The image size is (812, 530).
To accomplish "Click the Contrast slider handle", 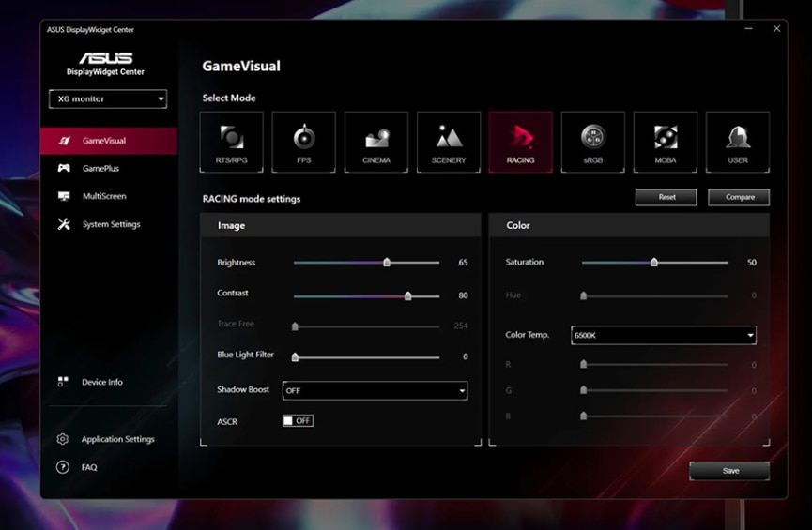I will 408,295.
